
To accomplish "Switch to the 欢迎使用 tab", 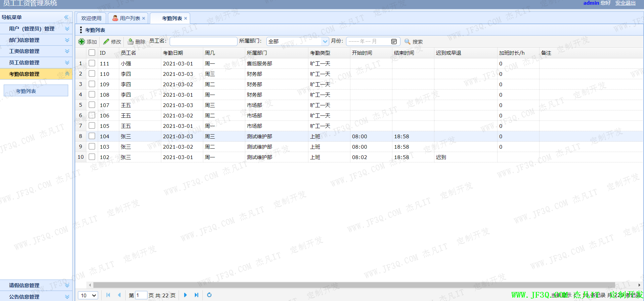I will tap(91, 18).
